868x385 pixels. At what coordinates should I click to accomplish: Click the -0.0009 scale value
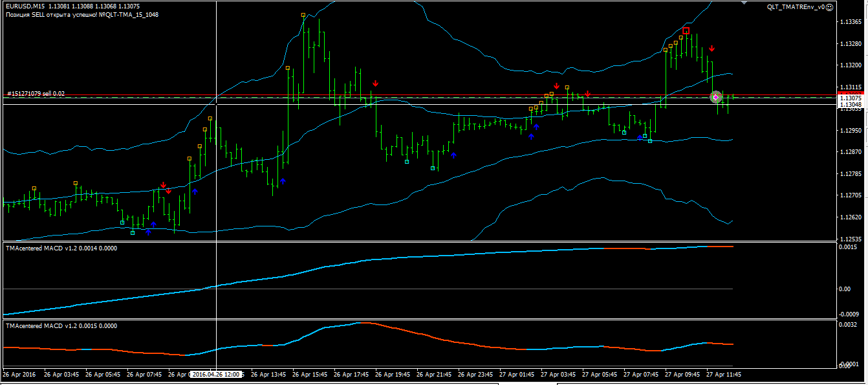point(849,314)
